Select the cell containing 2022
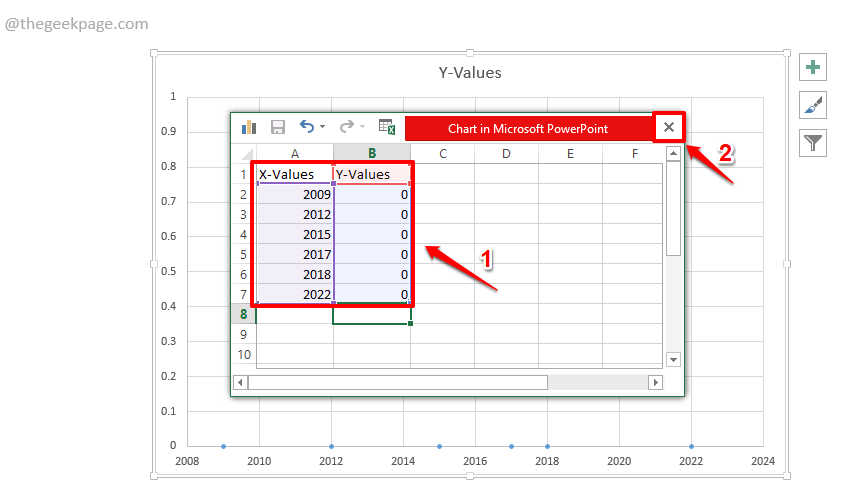Screen dimensions: 846x497 295,294
